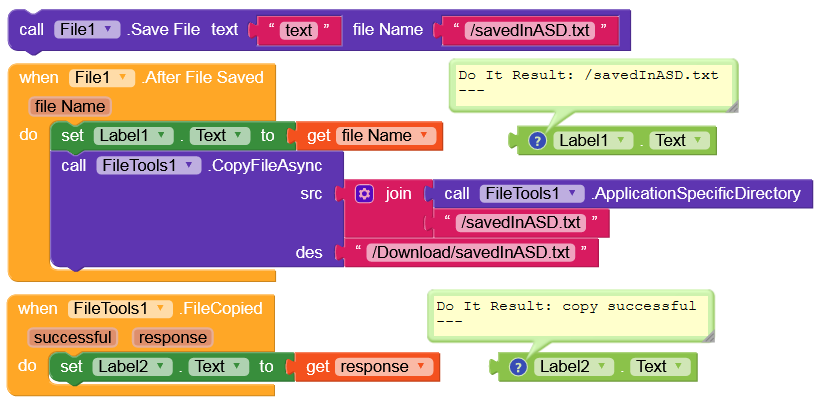
Task: Open File1 dropdown in Save File call
Action: point(88,29)
